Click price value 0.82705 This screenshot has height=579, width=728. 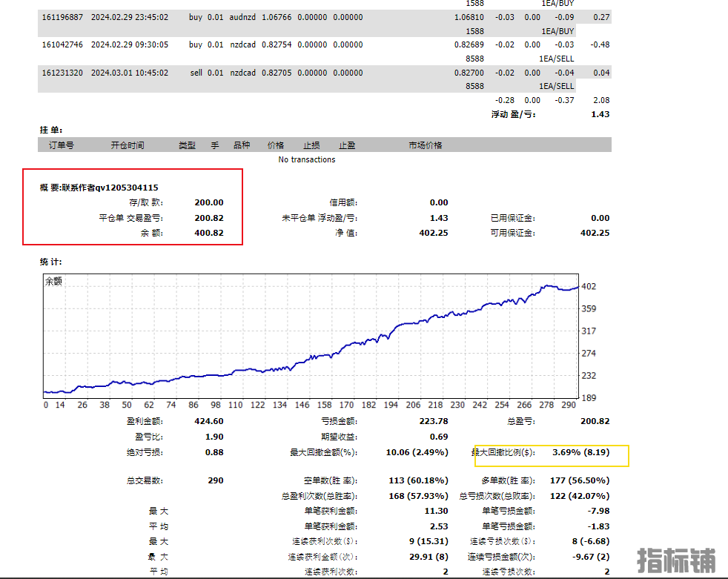[x=277, y=73]
